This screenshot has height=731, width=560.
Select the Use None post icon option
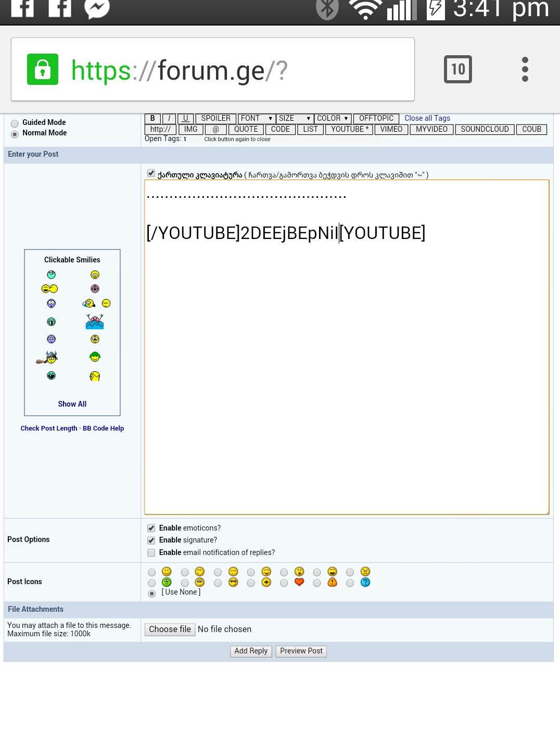tap(151, 594)
